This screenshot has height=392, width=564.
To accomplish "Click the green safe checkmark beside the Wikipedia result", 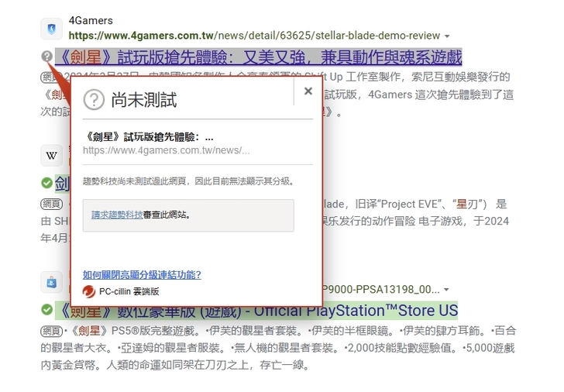I will [46, 183].
